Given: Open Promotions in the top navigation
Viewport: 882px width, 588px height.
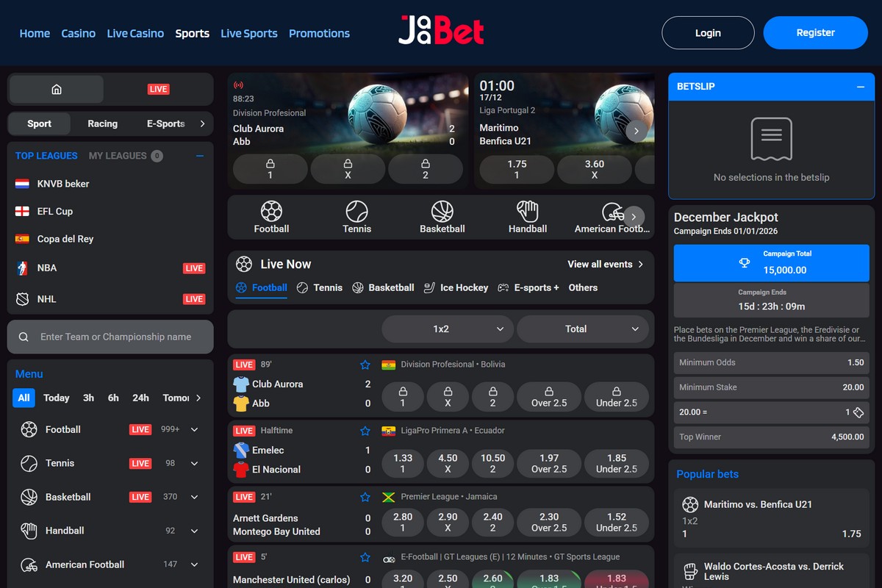Looking at the screenshot, I should (319, 33).
